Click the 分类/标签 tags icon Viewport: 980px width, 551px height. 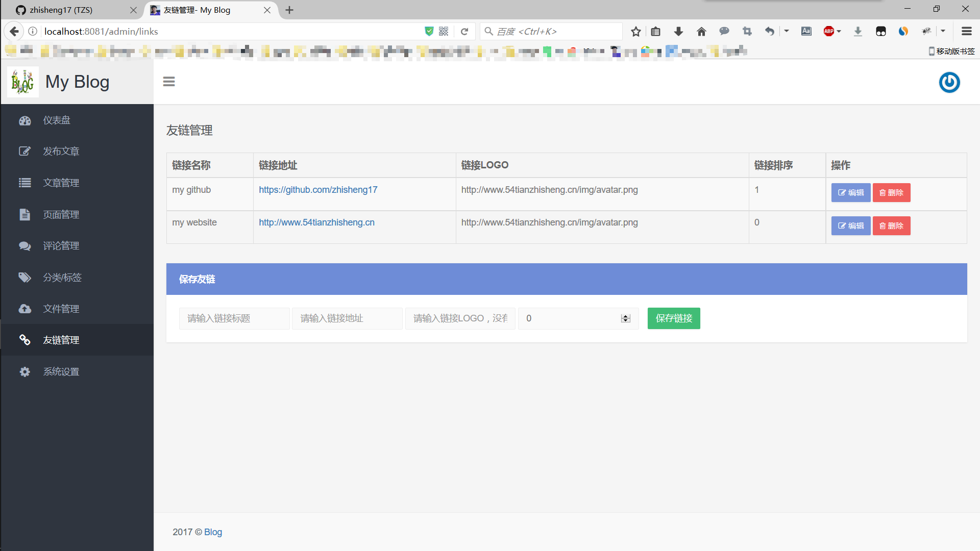(24, 278)
